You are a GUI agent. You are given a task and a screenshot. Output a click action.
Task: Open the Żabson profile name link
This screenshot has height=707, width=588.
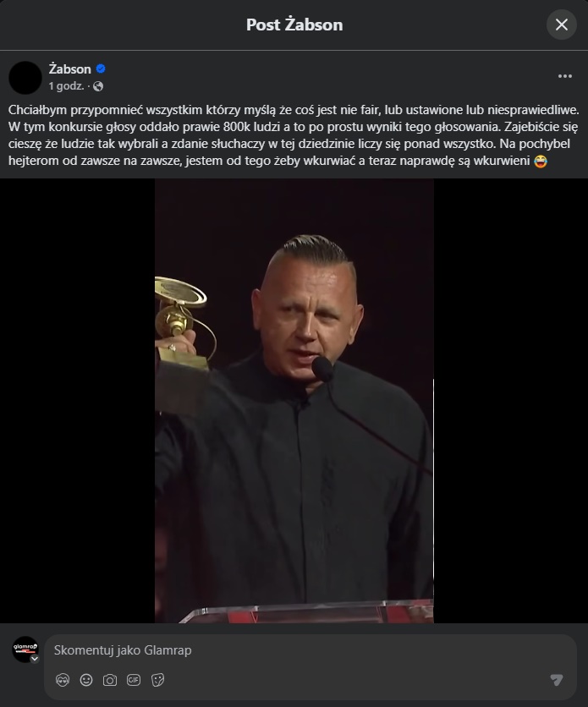click(x=70, y=69)
